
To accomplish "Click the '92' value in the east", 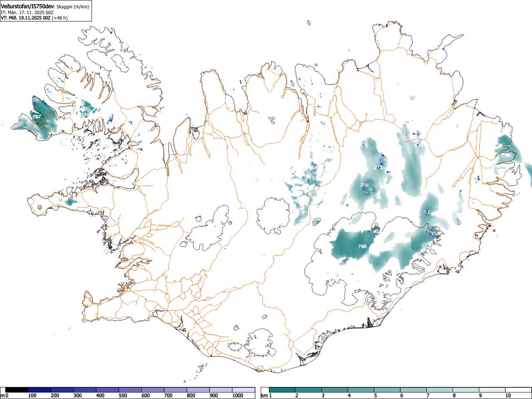I will click(427, 212).
